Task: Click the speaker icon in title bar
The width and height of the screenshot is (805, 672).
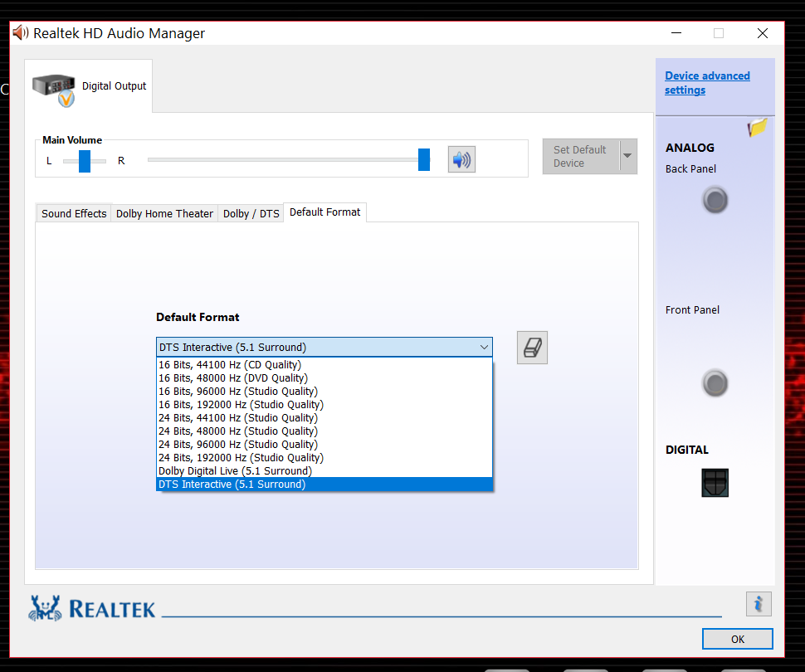Action: pos(20,33)
